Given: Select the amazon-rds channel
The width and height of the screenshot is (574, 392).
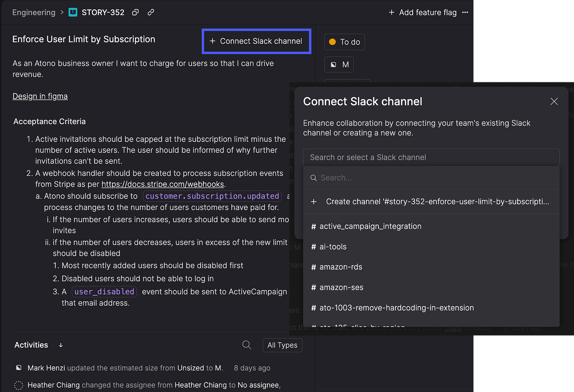Looking at the screenshot, I should (431, 267).
